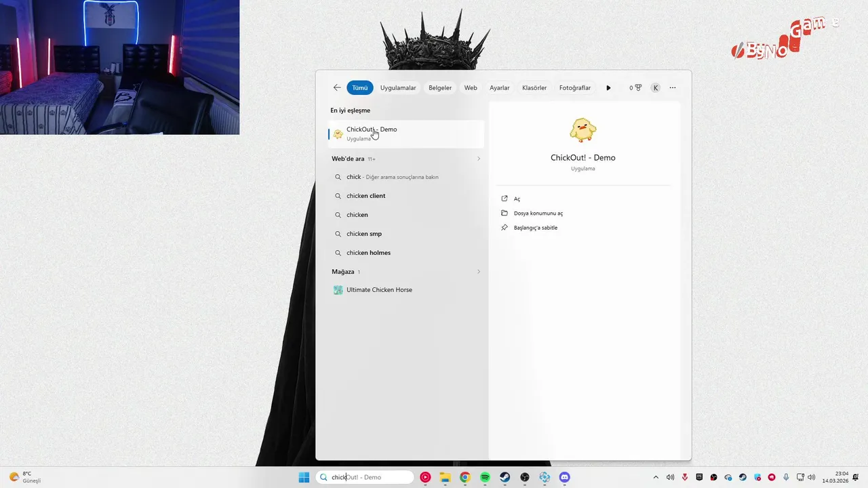
Task: Click the first tray speaker icon
Action: point(670,477)
